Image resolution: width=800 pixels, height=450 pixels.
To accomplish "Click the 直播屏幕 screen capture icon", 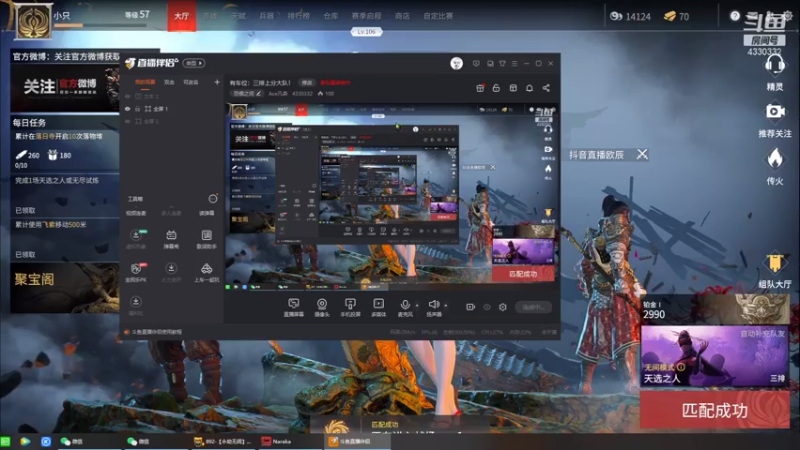I will click(293, 305).
